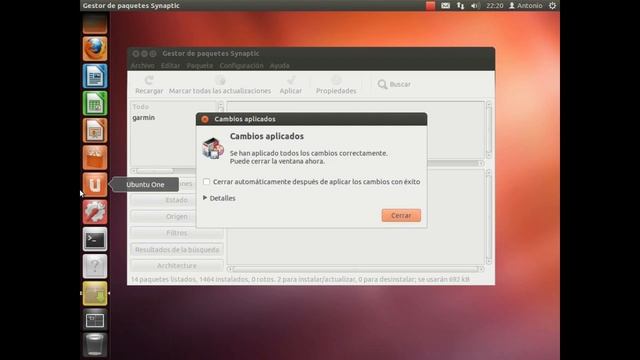Open the Terminal launcher icon
Screen dimensions: 640x360
(x=95, y=239)
